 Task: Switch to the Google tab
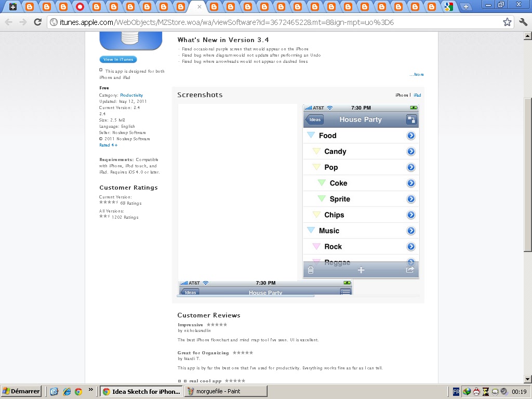point(448,7)
